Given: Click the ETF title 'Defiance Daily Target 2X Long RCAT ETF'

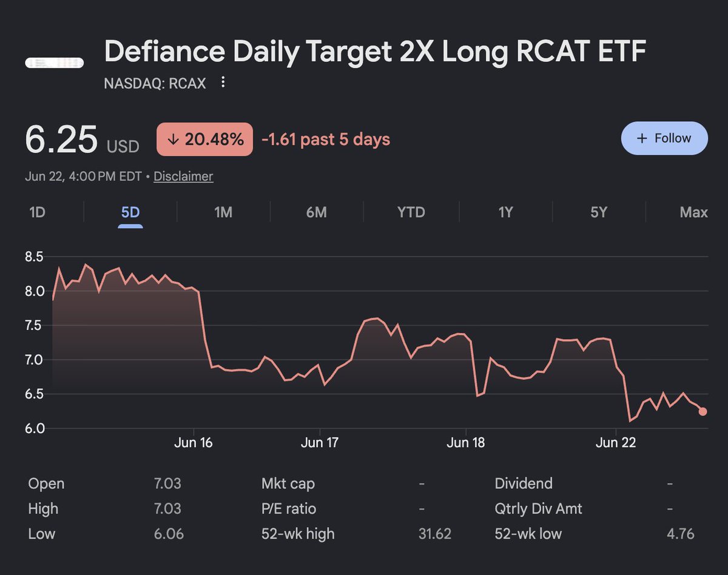Looking at the screenshot, I should tap(375, 53).
